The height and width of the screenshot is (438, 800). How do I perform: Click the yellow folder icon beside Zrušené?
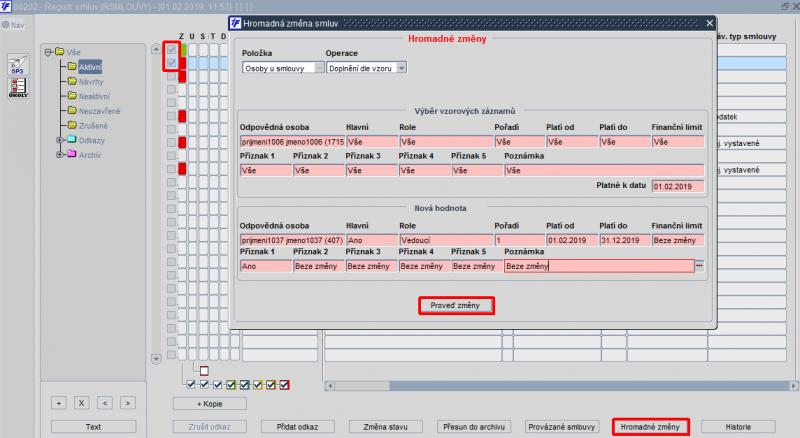[72, 125]
